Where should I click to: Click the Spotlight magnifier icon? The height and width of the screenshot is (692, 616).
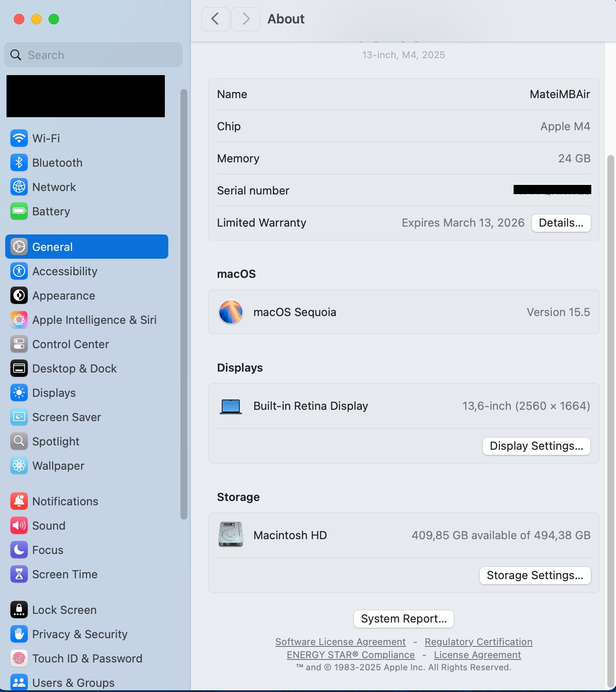(19, 442)
